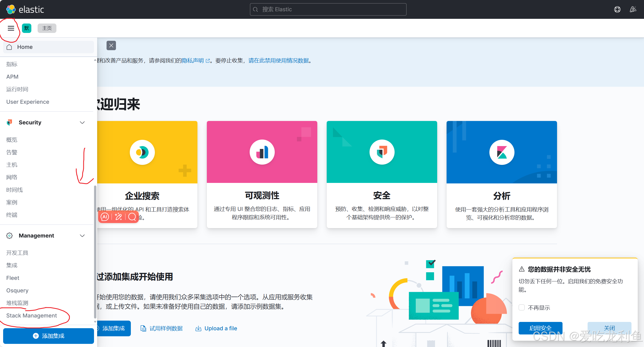
Task: Click the Elastic logo
Action: tap(25, 9)
